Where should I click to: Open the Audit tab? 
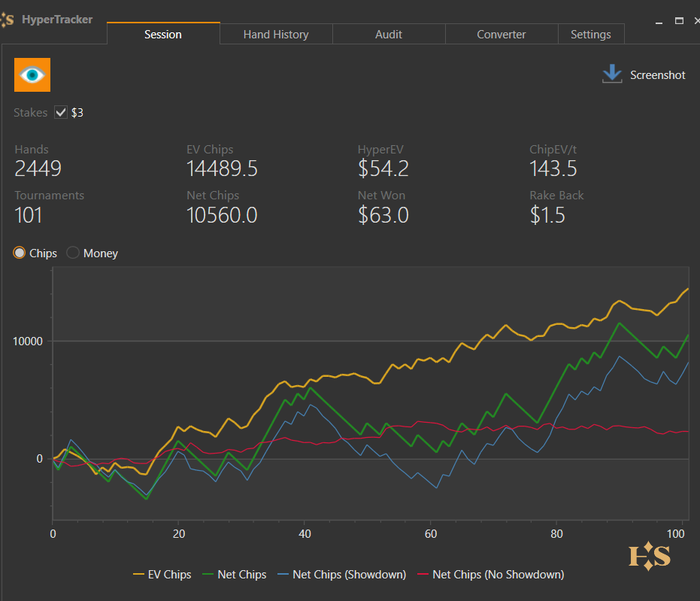tap(389, 34)
